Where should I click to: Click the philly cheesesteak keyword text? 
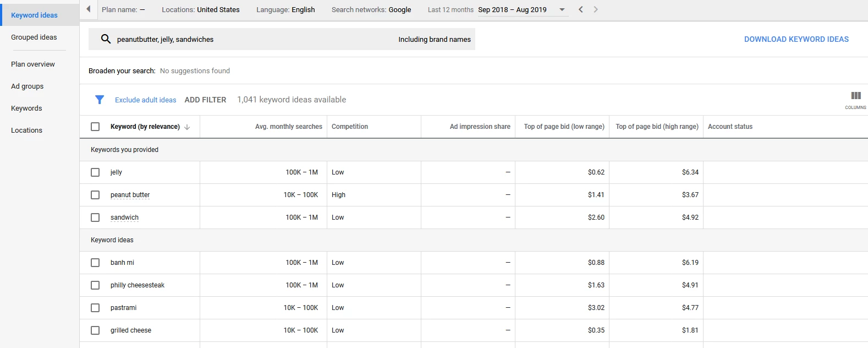pos(138,285)
